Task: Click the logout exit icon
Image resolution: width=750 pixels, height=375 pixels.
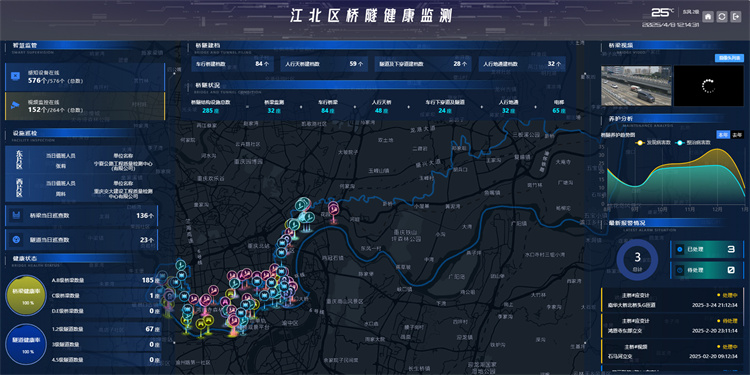Action: tap(736, 16)
